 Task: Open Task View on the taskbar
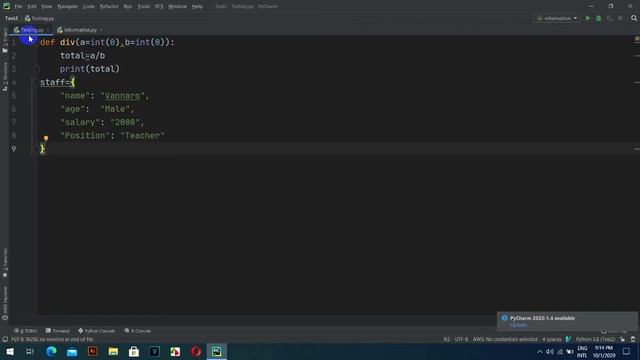point(30,351)
